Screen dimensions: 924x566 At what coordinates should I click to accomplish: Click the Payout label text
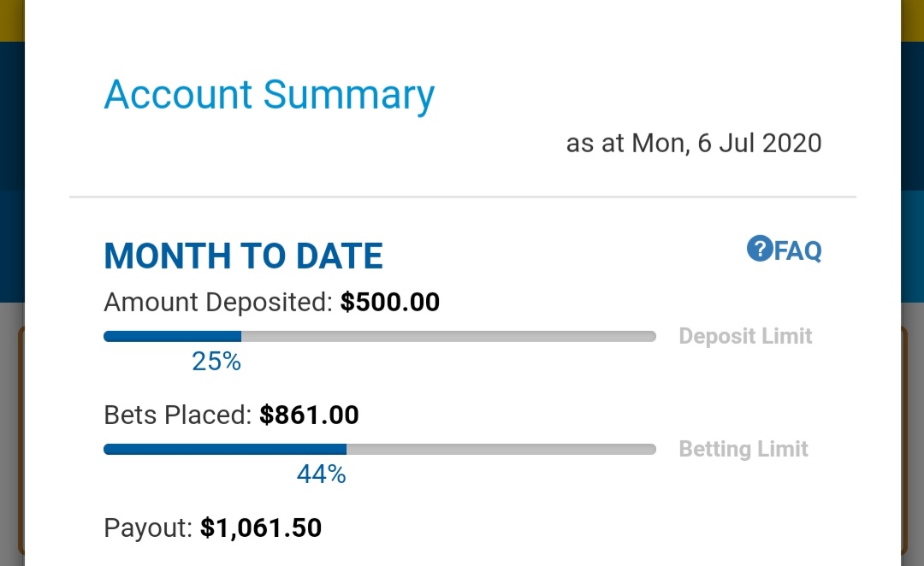click(148, 528)
